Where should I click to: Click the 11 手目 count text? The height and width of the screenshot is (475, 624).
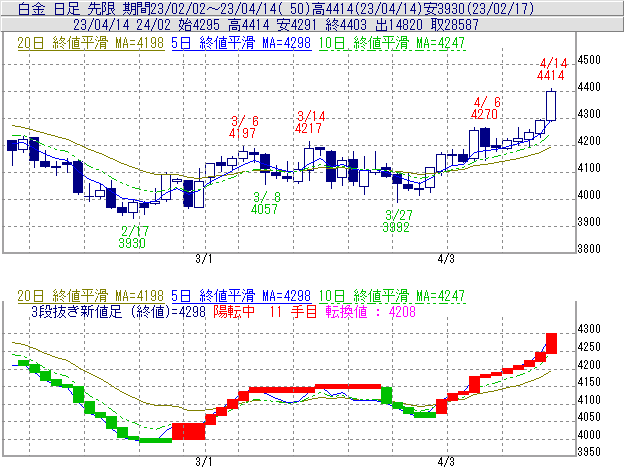(x=293, y=311)
